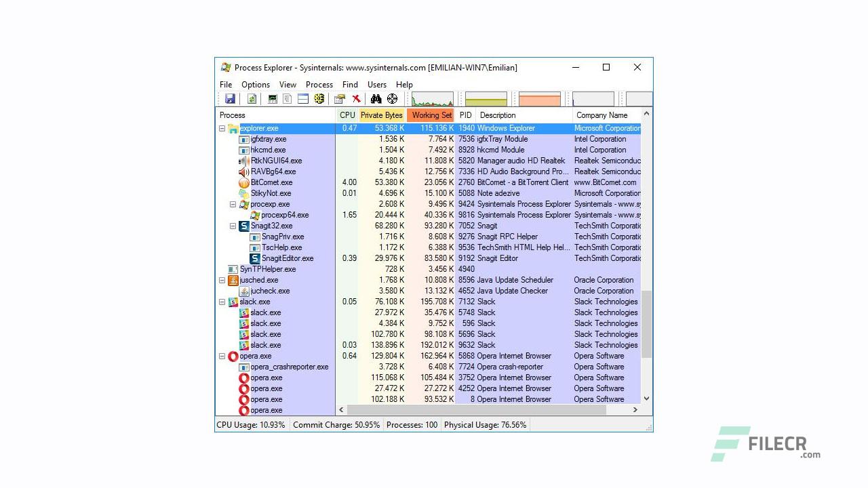Click the horizontal scrollbar right arrow
This screenshot has width=868, height=488.
point(635,409)
